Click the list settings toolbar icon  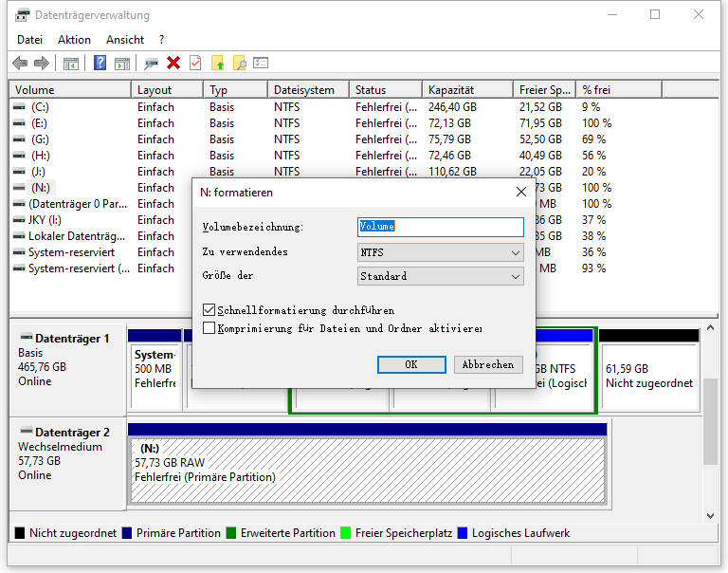(261, 63)
